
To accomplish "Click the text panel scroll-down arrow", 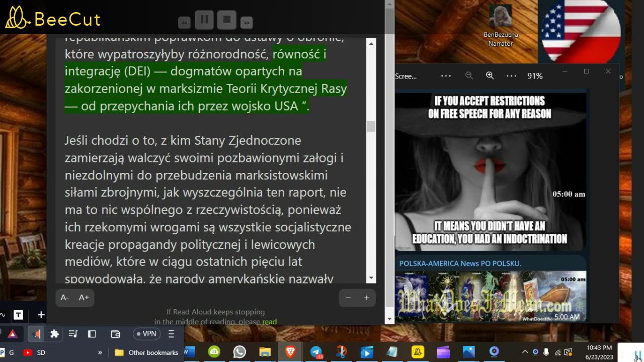I will coord(371,278).
